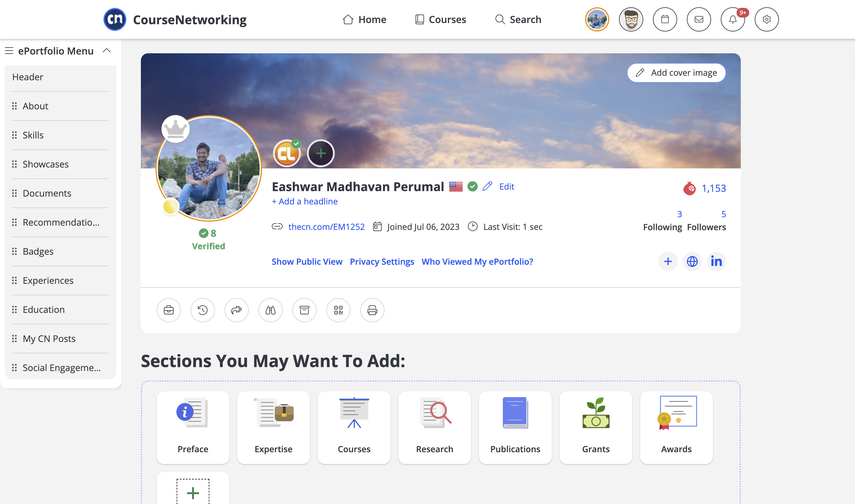
Task: Click + Add a headline
Action: click(305, 201)
